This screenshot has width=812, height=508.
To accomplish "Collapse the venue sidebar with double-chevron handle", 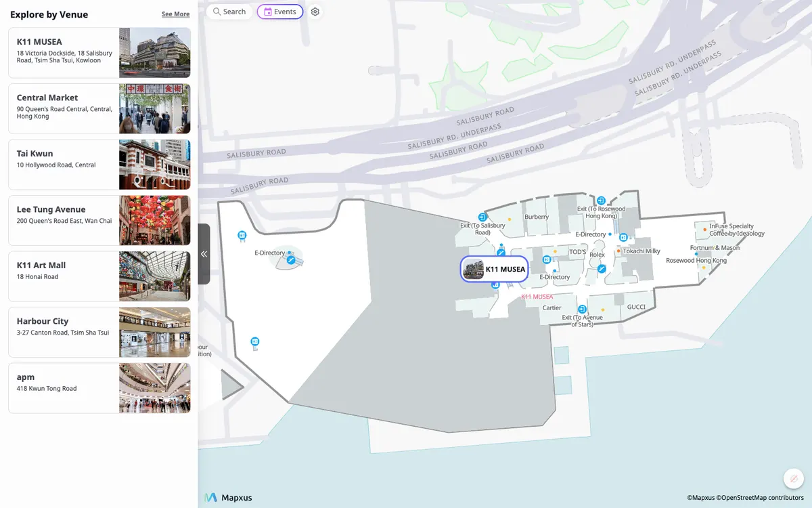I will tap(204, 254).
